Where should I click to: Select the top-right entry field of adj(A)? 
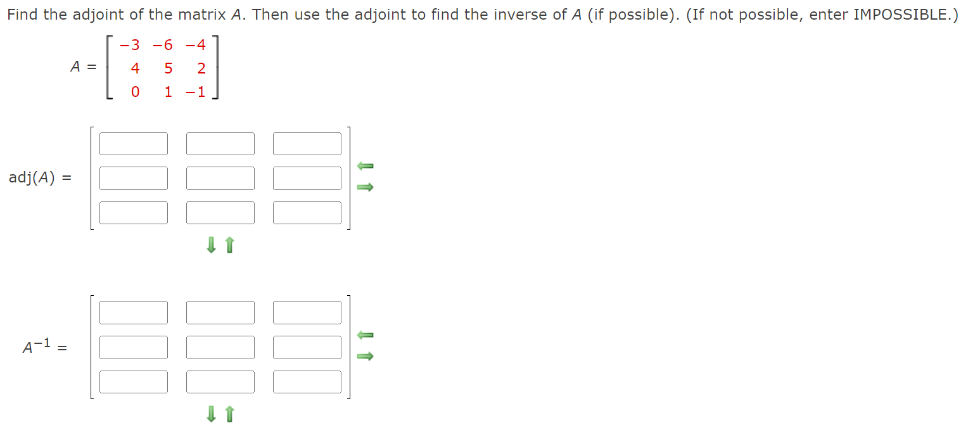point(307,143)
